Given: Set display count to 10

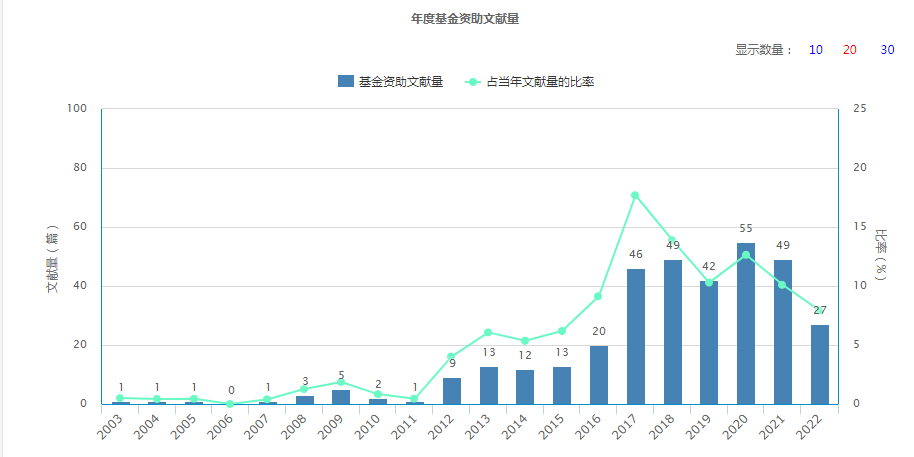Looking at the screenshot, I should coord(815,50).
